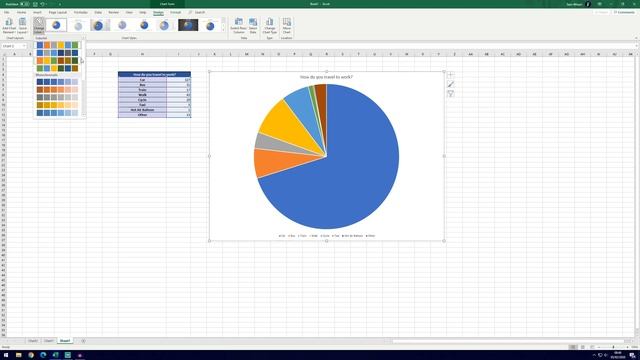Select fourth colorful palette starting with green
The height and width of the screenshot is (360, 640).
[x=57, y=69]
